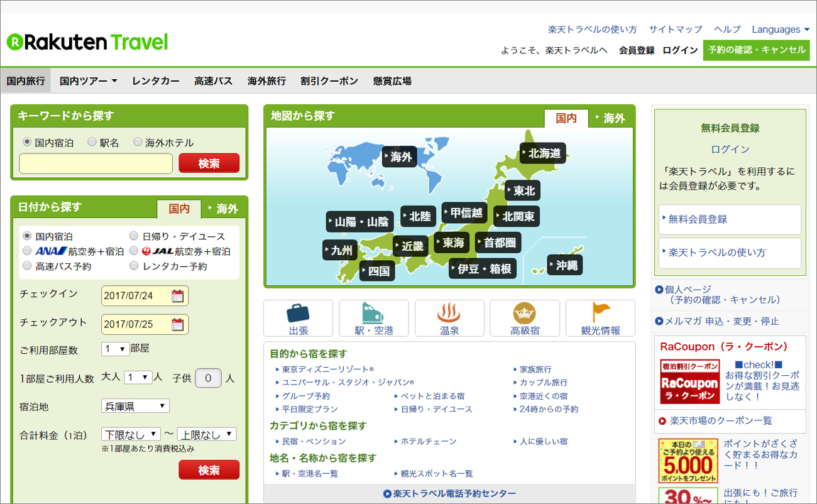Expand the 国内ツアー menu dropdown

[89, 81]
